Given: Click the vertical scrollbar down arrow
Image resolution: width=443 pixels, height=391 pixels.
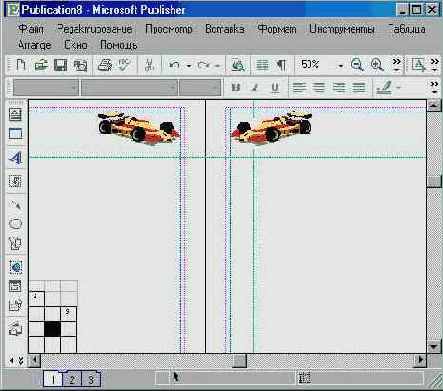Looking at the screenshot, I should point(434,347).
